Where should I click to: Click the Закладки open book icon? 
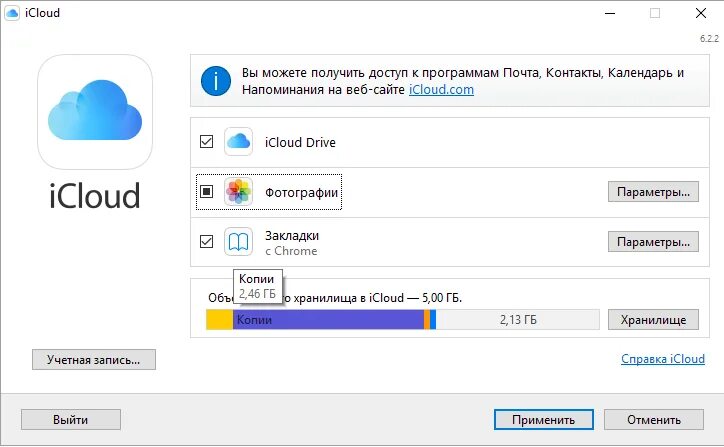[x=238, y=242]
